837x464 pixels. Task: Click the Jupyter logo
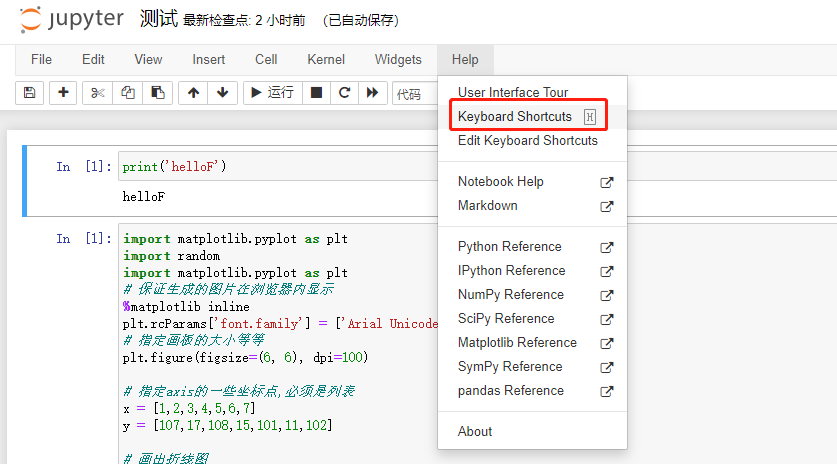click(x=72, y=20)
